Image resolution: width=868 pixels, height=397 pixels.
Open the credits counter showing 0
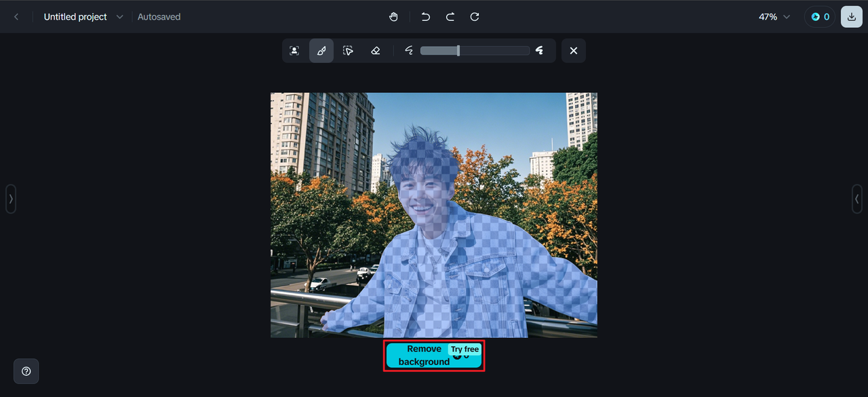(820, 17)
